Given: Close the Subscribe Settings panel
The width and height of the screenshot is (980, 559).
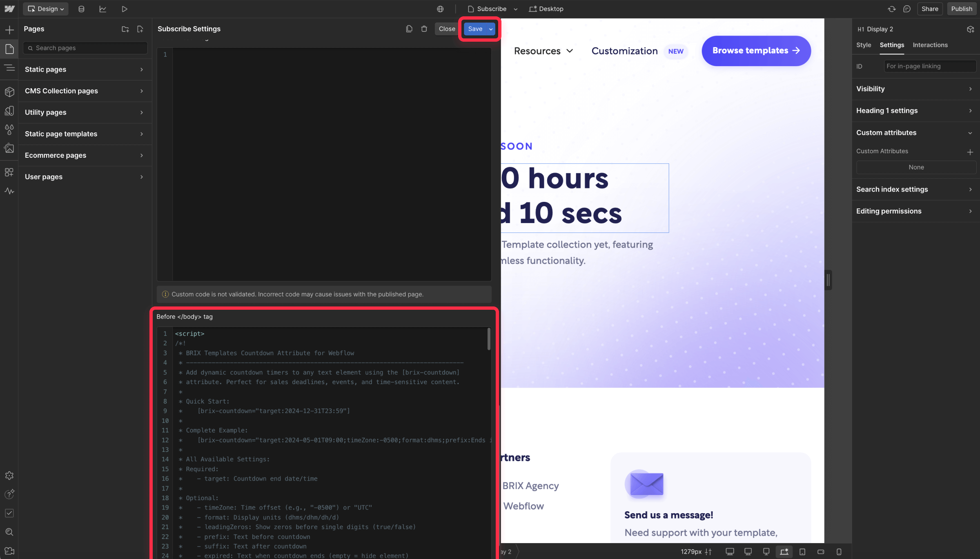Looking at the screenshot, I should (x=447, y=29).
